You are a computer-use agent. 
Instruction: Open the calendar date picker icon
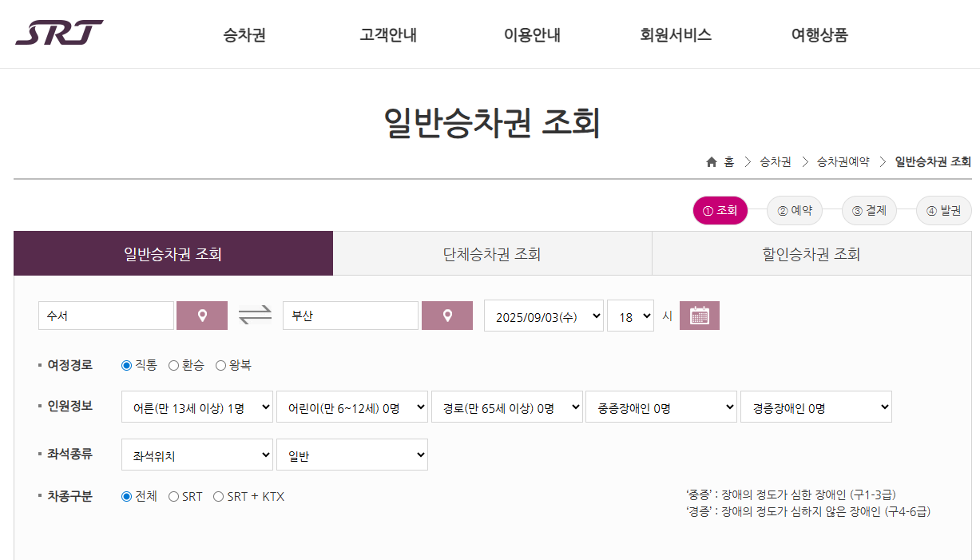point(699,315)
